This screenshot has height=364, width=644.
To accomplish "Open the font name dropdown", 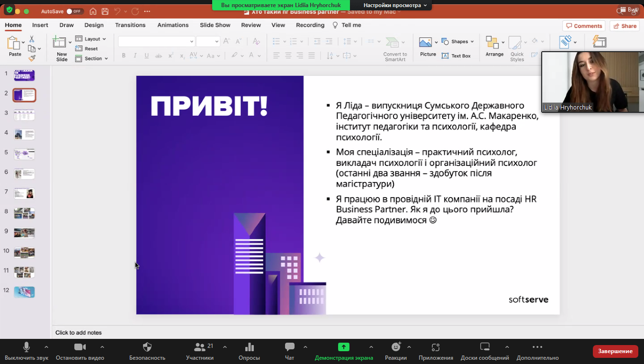I will pos(191,41).
